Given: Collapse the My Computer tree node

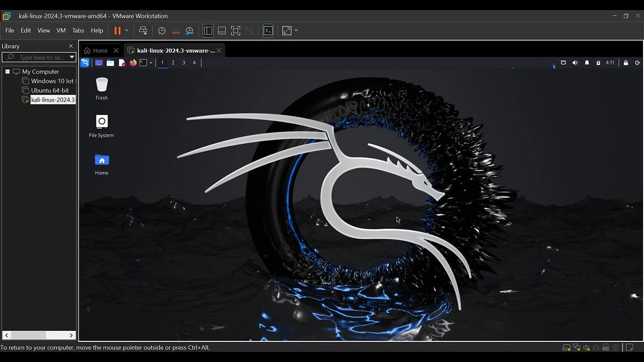Looking at the screenshot, I should pyautogui.click(x=8, y=71).
